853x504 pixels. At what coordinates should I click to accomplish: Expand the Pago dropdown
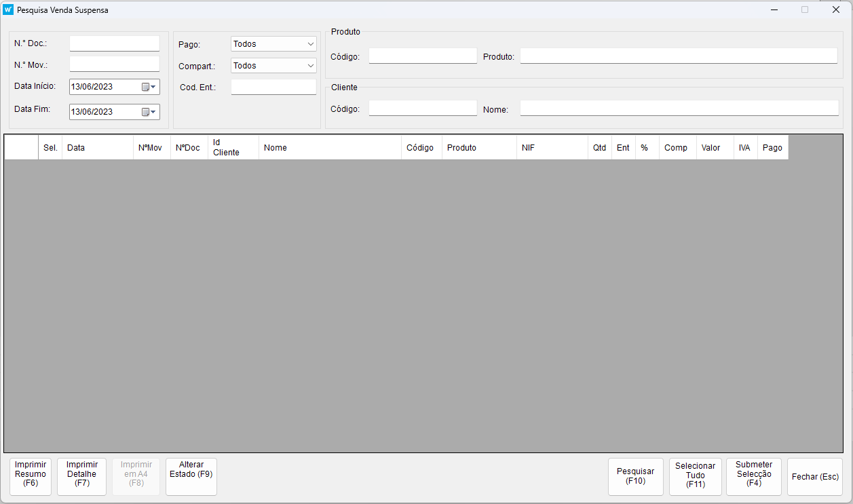point(273,44)
